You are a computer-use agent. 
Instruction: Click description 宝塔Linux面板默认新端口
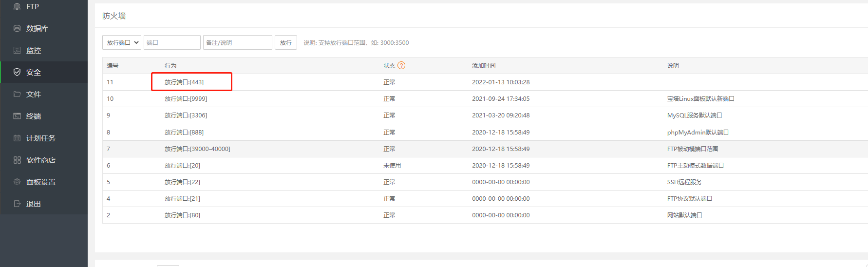point(700,98)
